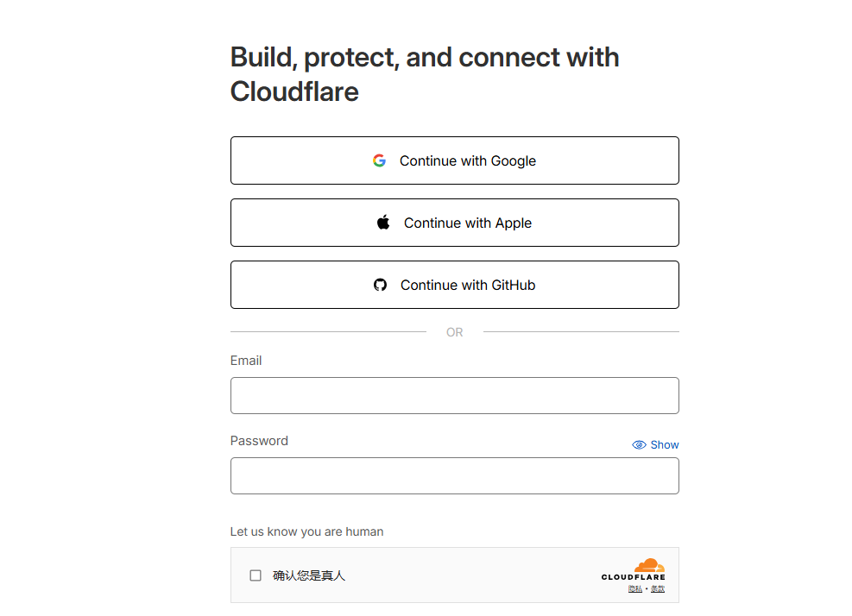The height and width of the screenshot is (616, 852).
Task: Toggle password visibility with Show
Action: (664, 445)
